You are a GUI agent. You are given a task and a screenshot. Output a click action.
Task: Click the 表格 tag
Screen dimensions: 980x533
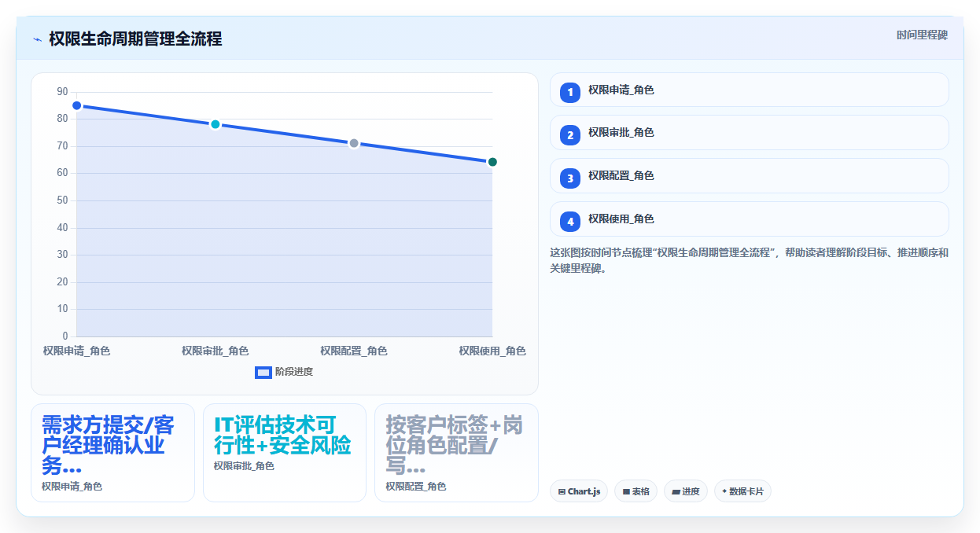tap(636, 491)
